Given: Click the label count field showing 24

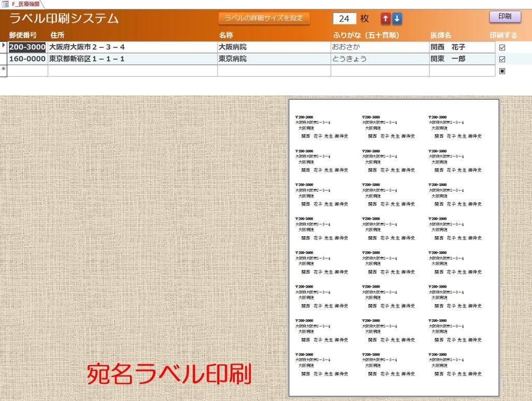Looking at the screenshot, I should [344, 19].
